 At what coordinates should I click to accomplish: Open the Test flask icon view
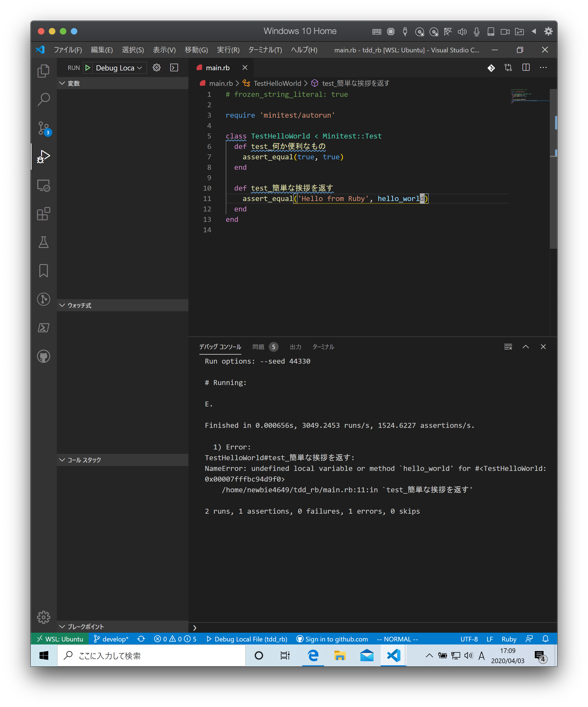point(43,242)
